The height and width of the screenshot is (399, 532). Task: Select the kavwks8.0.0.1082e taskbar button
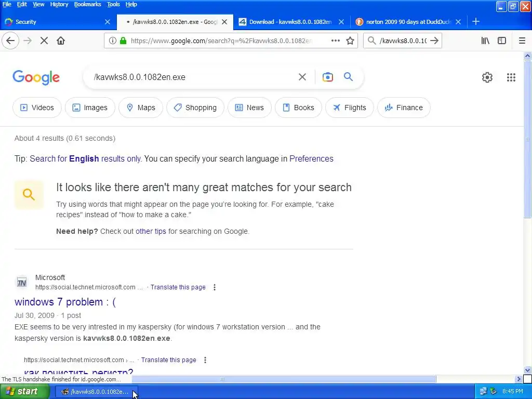pos(96,392)
